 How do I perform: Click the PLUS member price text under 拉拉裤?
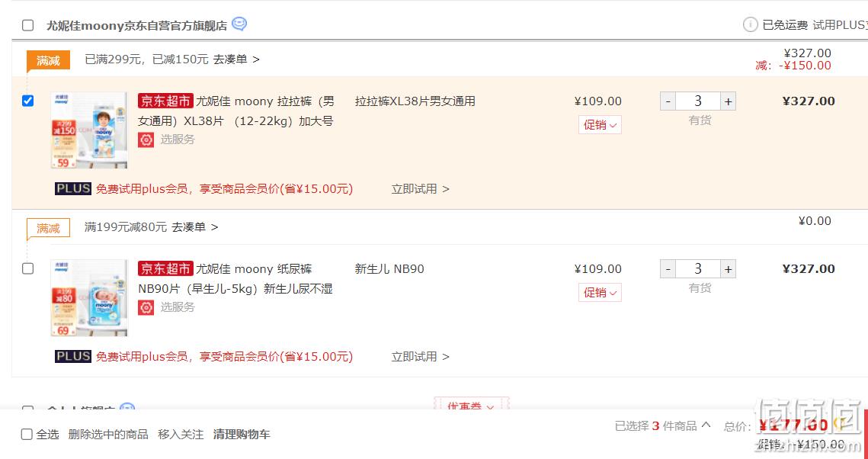224,189
